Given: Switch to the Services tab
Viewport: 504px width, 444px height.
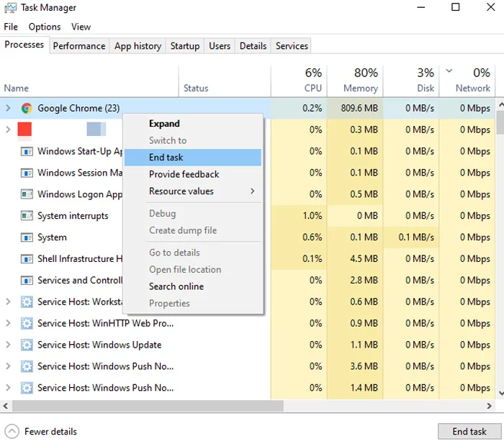Looking at the screenshot, I should tap(292, 46).
